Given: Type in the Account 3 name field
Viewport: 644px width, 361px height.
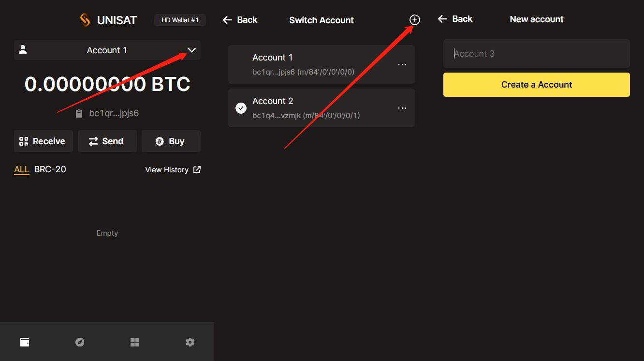Looking at the screenshot, I should coord(536,53).
